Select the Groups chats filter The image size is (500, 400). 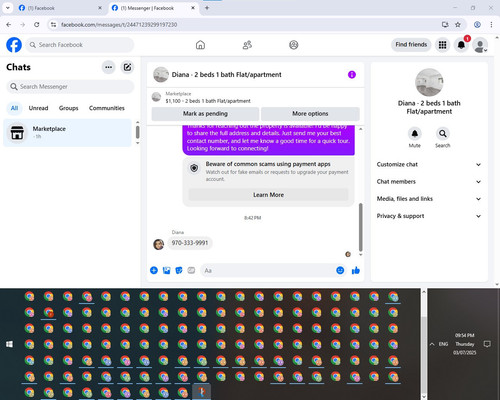[x=68, y=108]
